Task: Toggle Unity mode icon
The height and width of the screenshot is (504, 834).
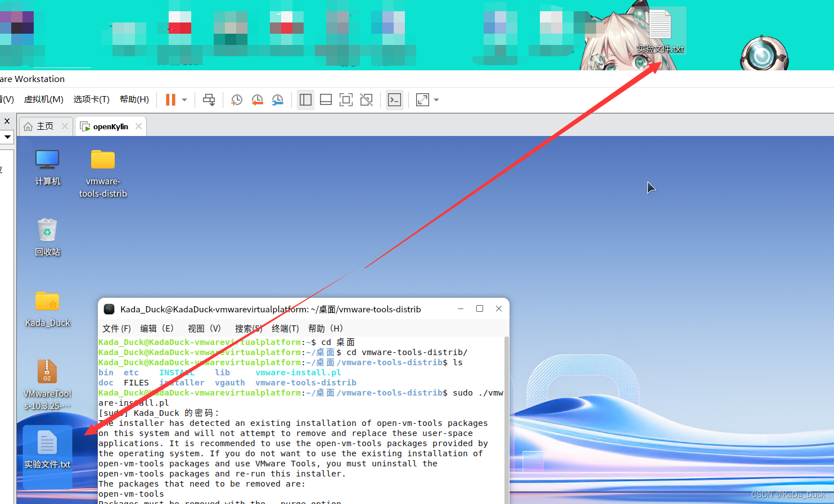Action: point(367,100)
